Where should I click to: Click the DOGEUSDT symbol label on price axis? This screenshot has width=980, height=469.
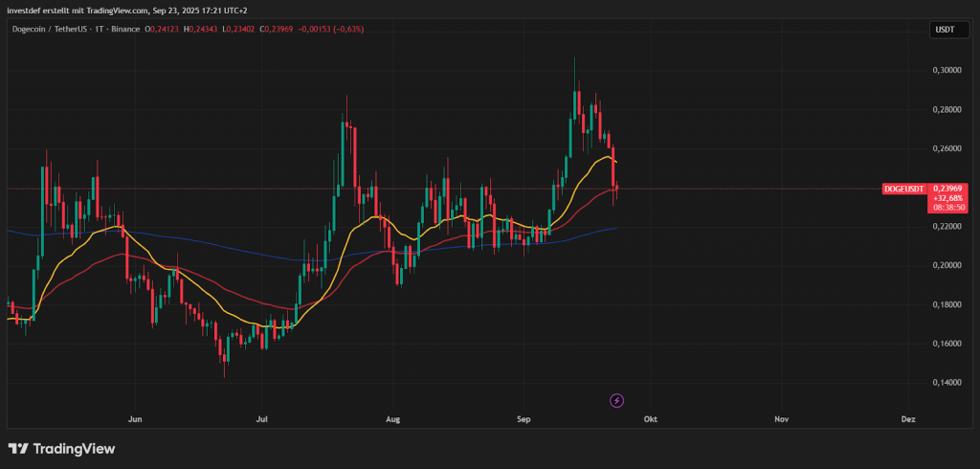[x=903, y=190]
